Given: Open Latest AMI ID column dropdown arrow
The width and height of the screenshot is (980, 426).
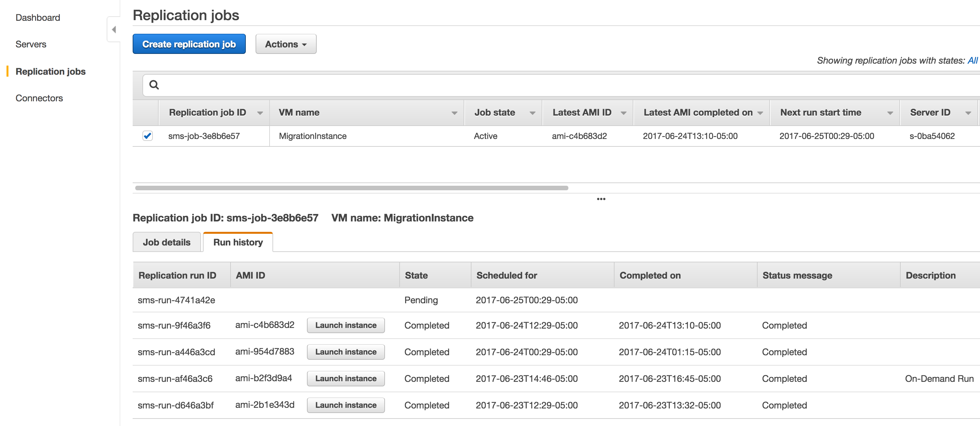Looking at the screenshot, I should point(624,113).
